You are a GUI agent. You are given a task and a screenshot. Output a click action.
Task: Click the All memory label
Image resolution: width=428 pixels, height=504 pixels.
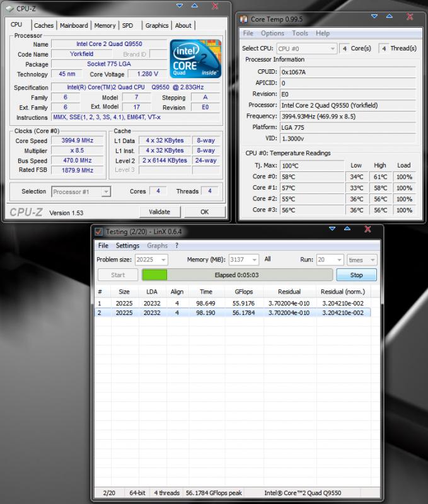[267, 259]
